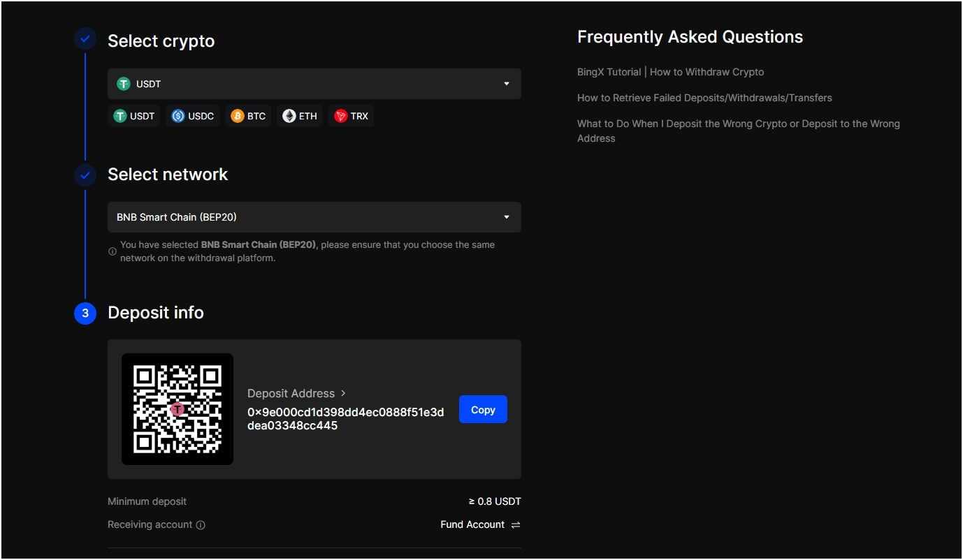Click the Select crypto step checkmark

point(85,39)
